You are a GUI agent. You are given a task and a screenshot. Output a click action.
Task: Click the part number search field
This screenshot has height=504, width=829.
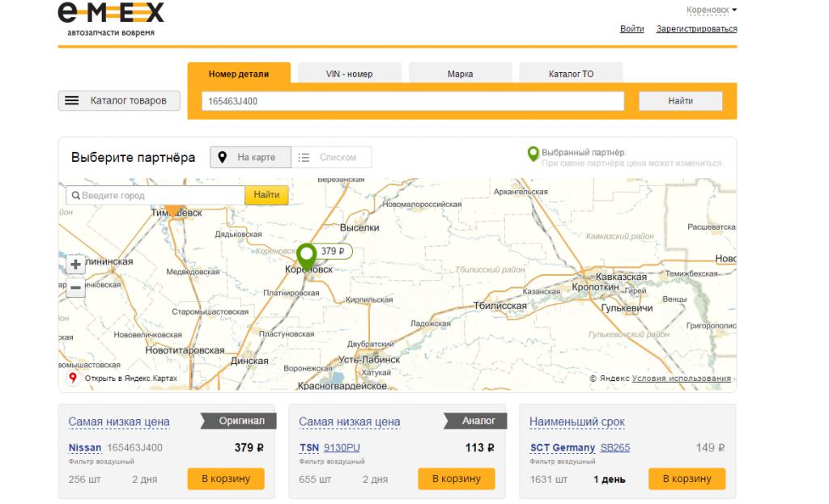pos(413,101)
